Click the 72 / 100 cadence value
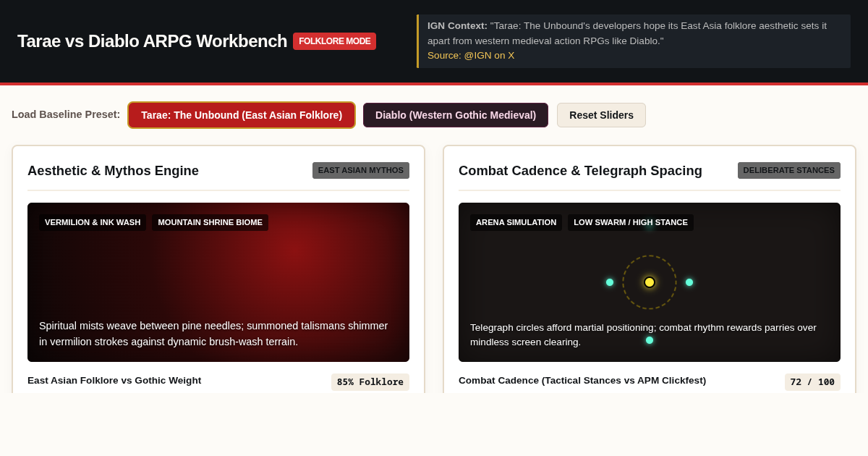868x456 pixels. pyautogui.click(x=812, y=382)
